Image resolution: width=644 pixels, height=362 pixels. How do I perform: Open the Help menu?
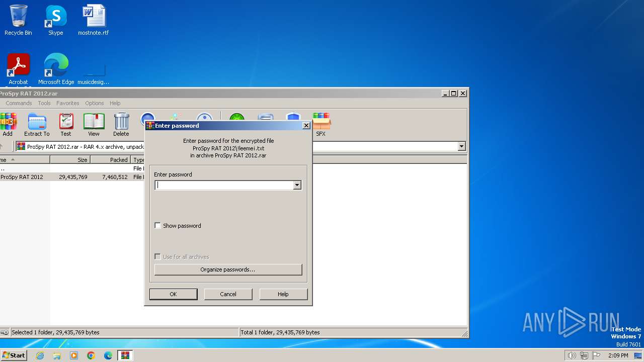tap(115, 103)
